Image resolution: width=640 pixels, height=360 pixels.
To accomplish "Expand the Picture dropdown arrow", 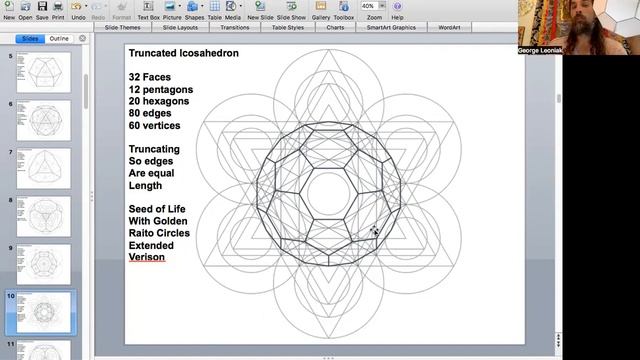I will pyautogui.click(x=180, y=6).
